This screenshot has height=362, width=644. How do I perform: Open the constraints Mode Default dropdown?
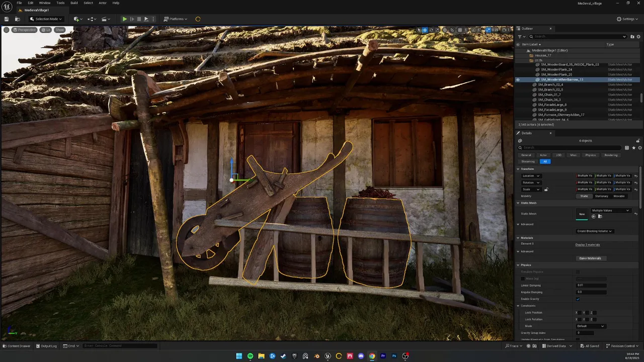(591, 326)
